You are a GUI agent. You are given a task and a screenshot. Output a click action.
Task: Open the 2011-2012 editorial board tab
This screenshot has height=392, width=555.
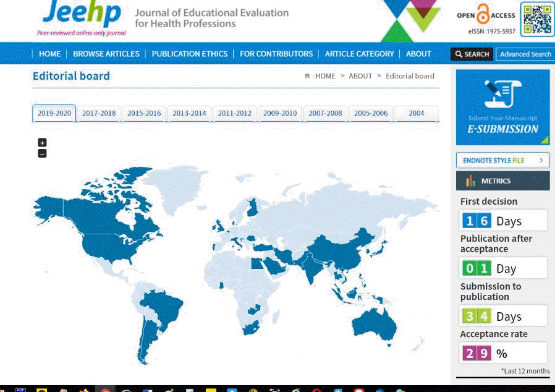pyautogui.click(x=235, y=114)
